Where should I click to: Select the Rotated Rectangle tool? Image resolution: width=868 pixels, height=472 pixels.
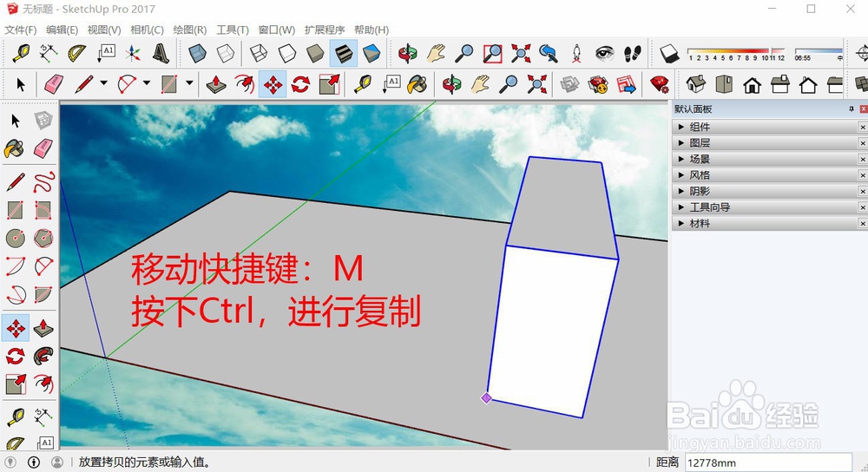[43, 210]
